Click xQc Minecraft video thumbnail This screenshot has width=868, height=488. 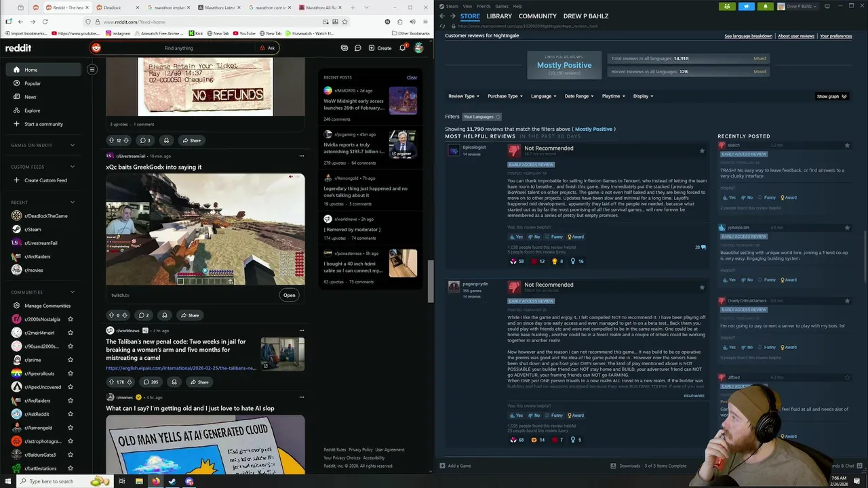point(205,230)
